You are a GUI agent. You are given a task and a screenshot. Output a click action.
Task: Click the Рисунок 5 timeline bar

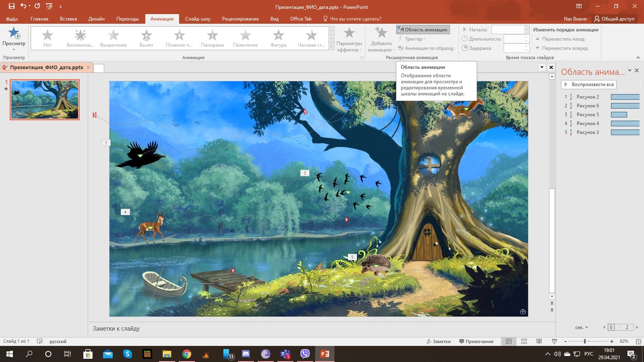(x=619, y=115)
